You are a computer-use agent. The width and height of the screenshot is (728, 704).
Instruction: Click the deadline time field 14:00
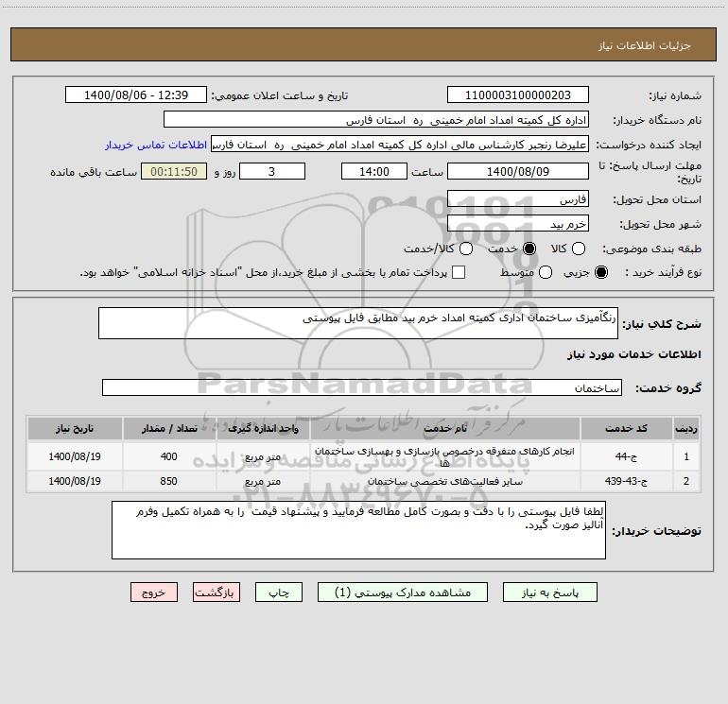click(x=374, y=171)
